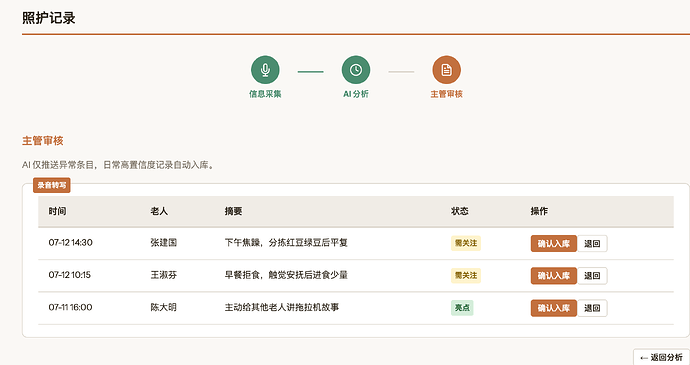Select the AI分析 step label

click(356, 94)
